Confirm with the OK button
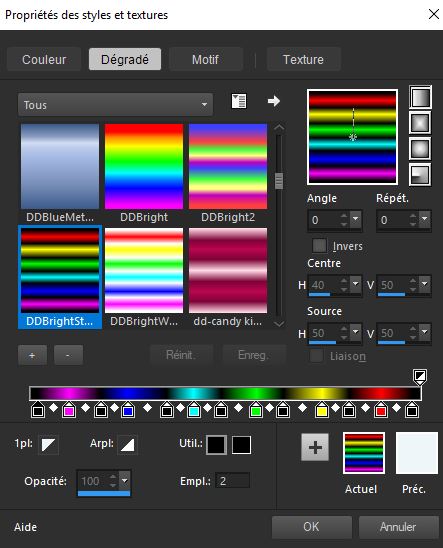 (311, 527)
